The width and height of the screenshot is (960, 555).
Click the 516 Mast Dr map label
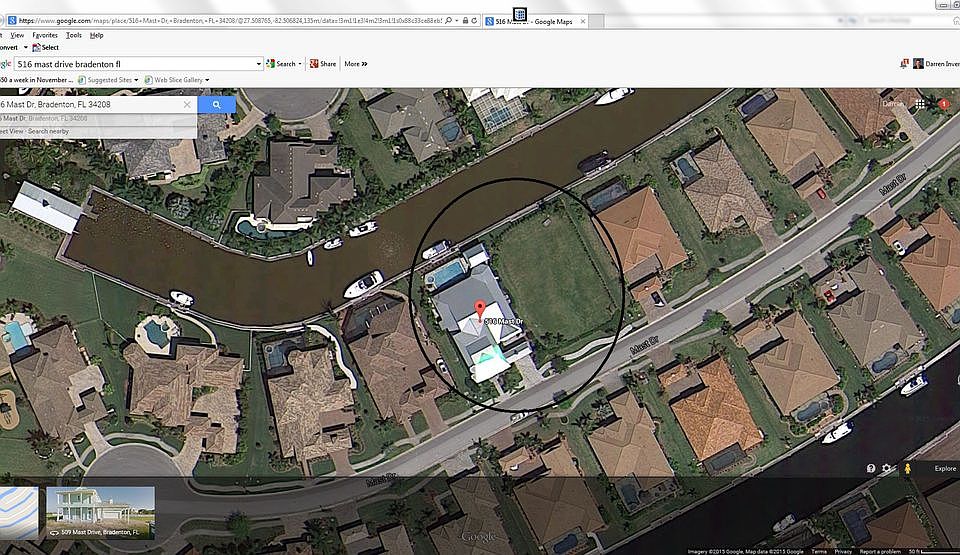tap(504, 321)
